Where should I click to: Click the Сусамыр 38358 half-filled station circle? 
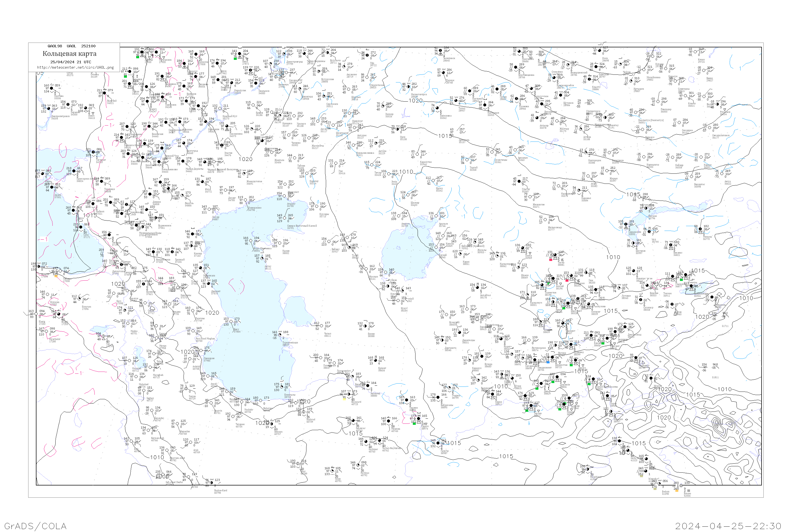coord(641,300)
